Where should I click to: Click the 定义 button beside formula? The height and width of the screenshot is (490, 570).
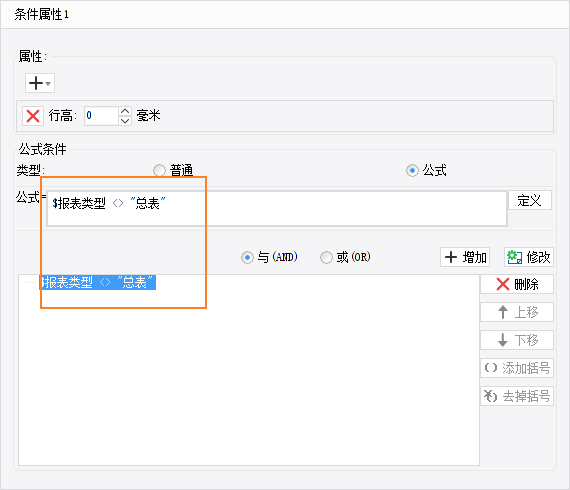tap(530, 200)
